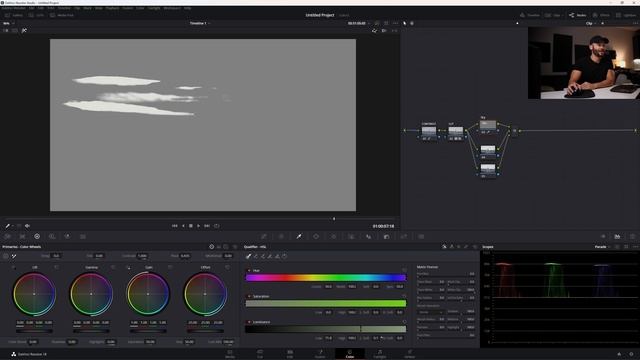Reset the Lift color wheel

click(56, 267)
